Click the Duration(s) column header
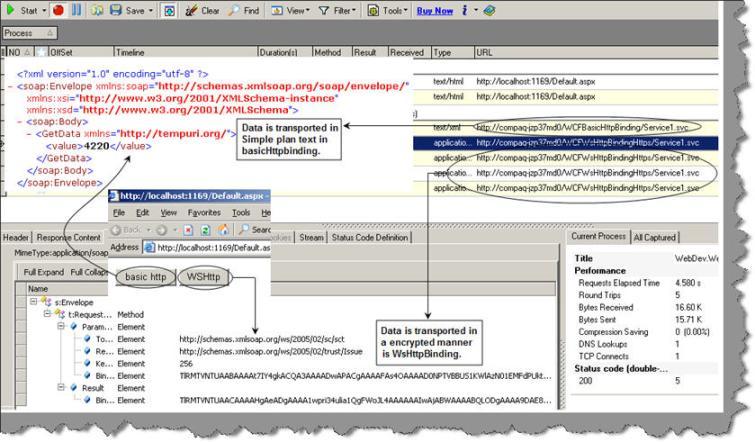Screen dimensions: 755x442 [285, 52]
